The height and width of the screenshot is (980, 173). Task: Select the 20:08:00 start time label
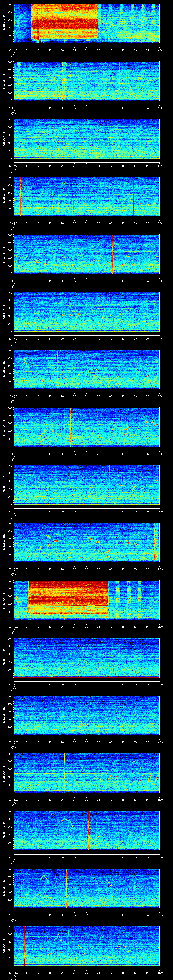(13, 454)
